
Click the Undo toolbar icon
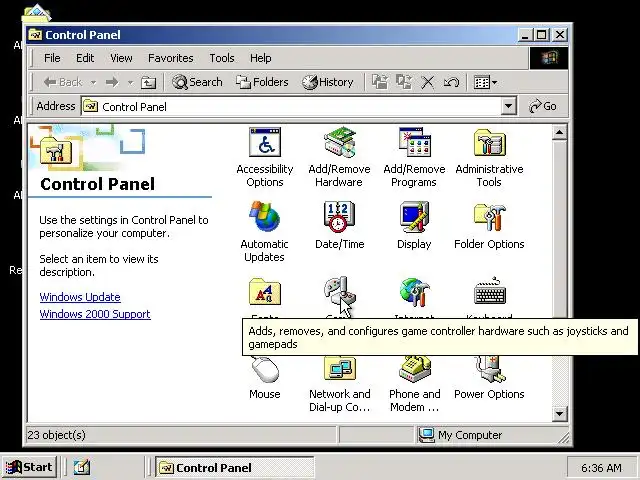451,82
